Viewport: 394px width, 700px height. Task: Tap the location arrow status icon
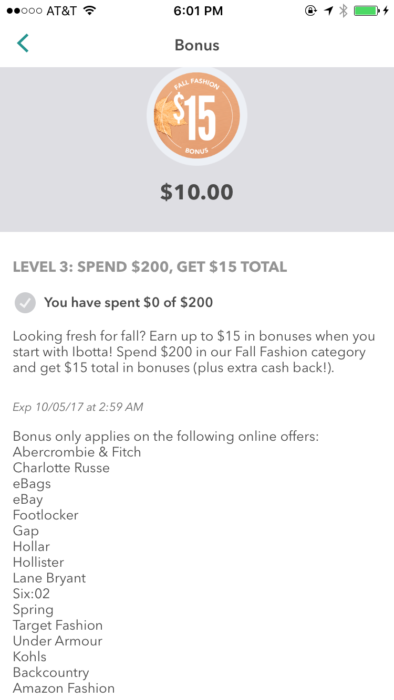pos(329,11)
